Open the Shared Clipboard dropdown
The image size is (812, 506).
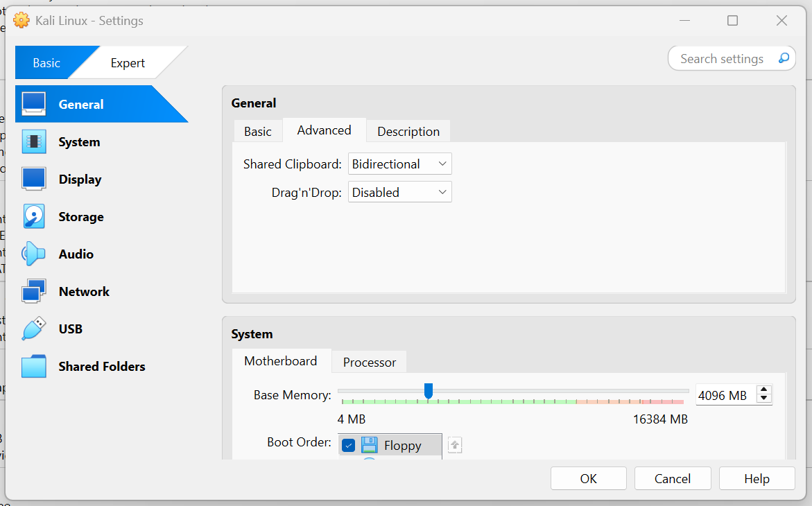coord(400,164)
